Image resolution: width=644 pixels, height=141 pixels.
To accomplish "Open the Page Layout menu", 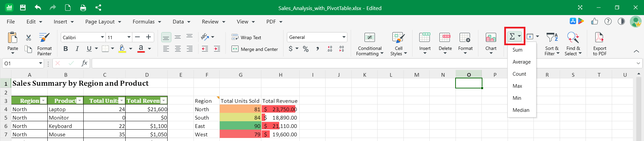I will pos(103,21).
